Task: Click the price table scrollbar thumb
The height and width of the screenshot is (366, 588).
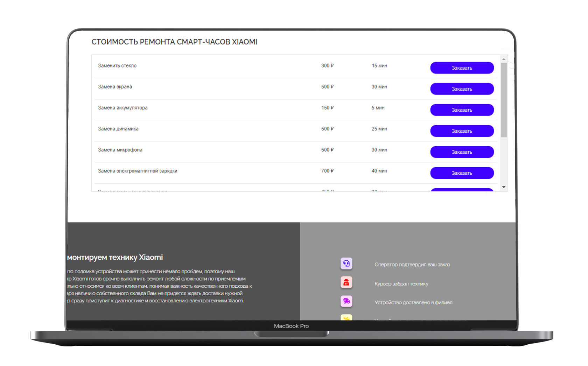Action: 504,100
